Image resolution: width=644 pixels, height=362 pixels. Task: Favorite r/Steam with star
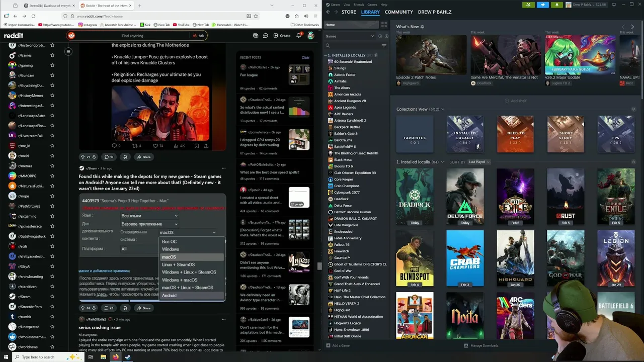point(52,297)
